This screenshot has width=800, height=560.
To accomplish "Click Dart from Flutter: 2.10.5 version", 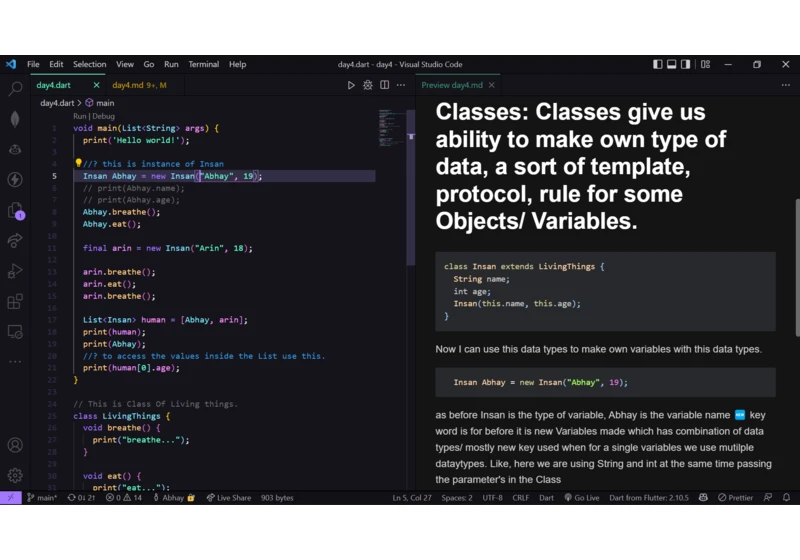I will tap(648, 498).
